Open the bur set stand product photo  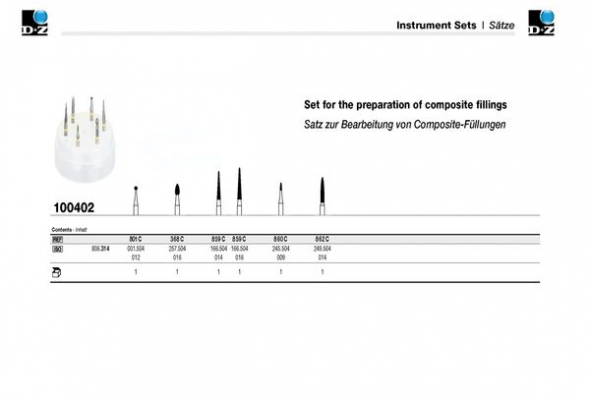(x=85, y=140)
